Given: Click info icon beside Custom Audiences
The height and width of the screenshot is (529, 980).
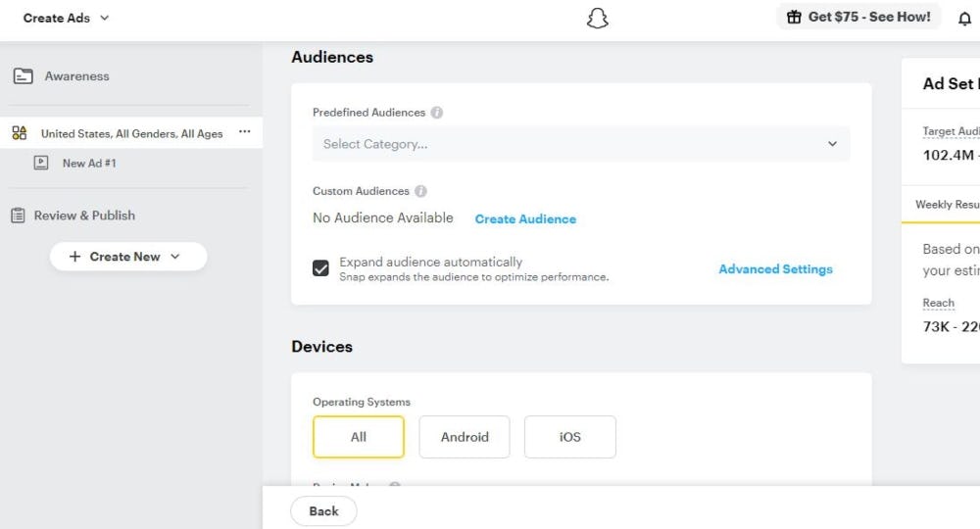Looking at the screenshot, I should coord(420,191).
